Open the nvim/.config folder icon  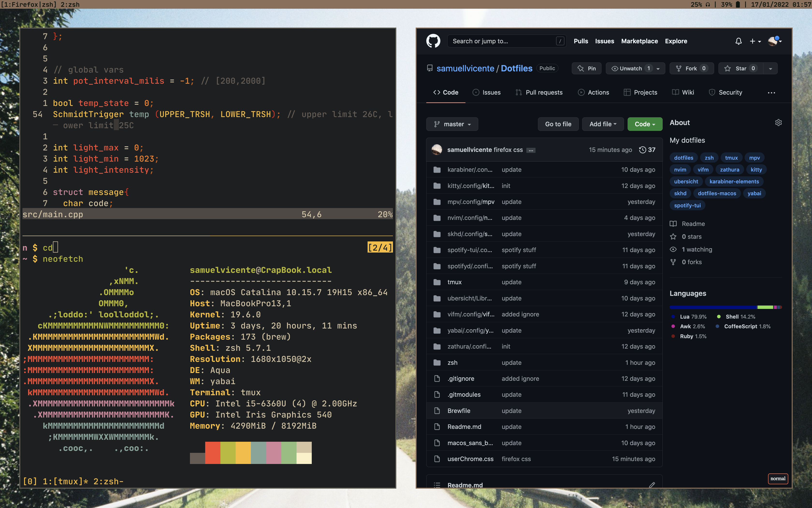tap(437, 218)
